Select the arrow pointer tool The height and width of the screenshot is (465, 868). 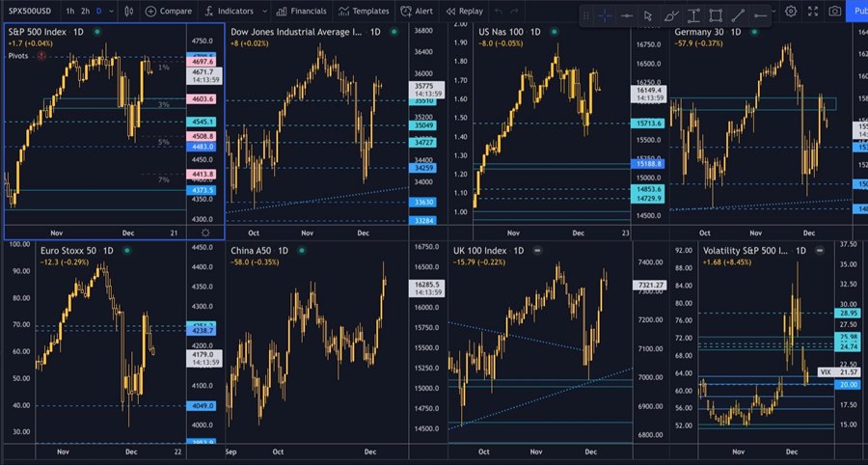648,16
